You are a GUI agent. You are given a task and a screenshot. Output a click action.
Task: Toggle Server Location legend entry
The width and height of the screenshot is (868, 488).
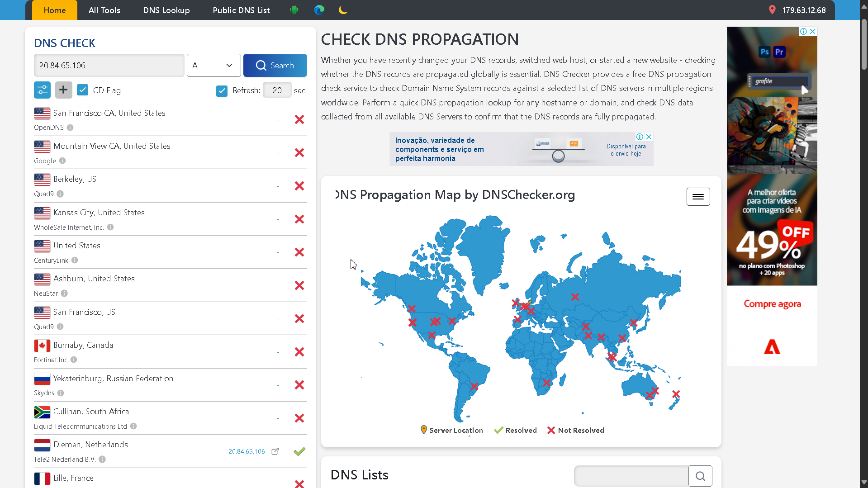point(451,430)
